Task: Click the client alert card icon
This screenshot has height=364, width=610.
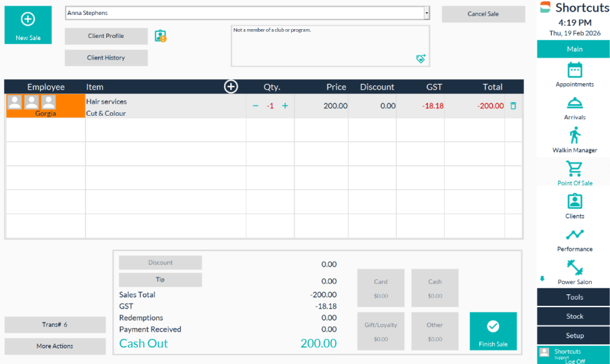Action: tap(160, 37)
